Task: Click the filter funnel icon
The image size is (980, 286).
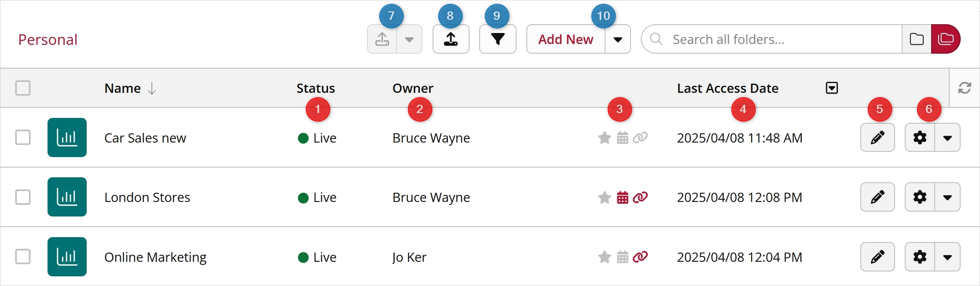Action: tap(497, 39)
